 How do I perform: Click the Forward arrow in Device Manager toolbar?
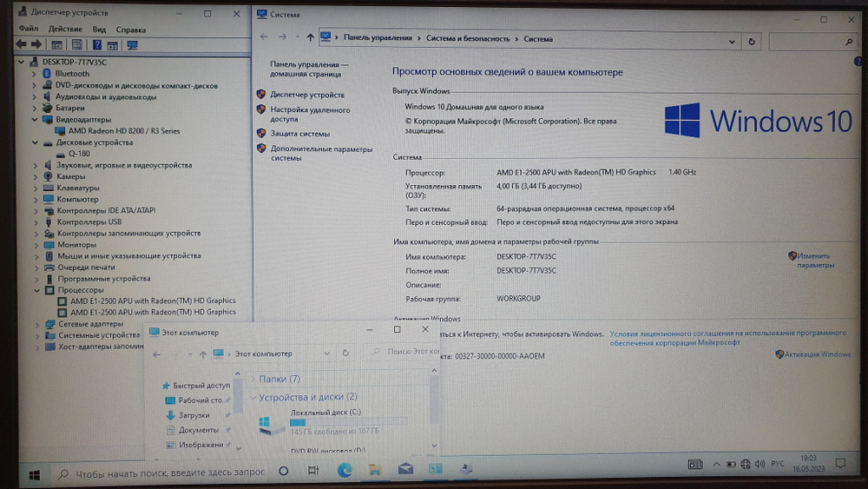[36, 44]
